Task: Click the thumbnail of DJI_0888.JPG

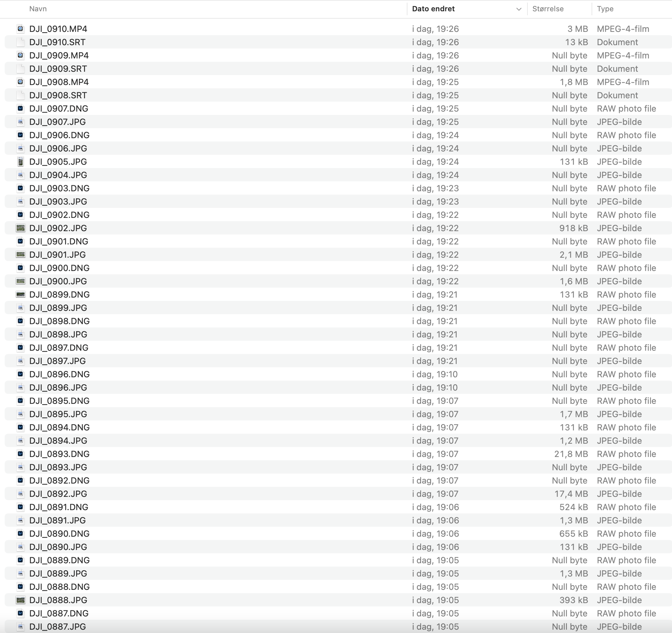Action: (x=21, y=600)
